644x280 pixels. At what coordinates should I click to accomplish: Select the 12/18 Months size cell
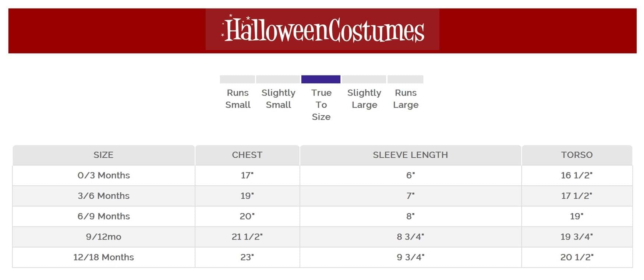pyautogui.click(x=103, y=257)
